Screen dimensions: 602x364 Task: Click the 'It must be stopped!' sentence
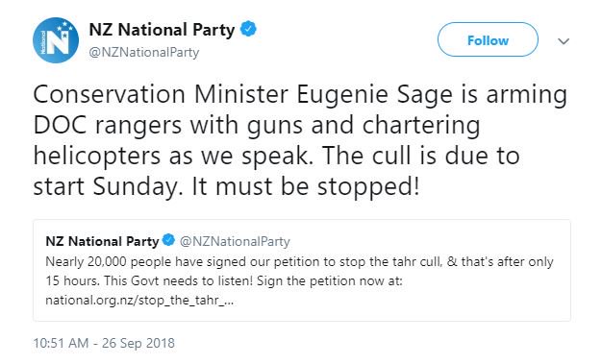[x=306, y=186]
